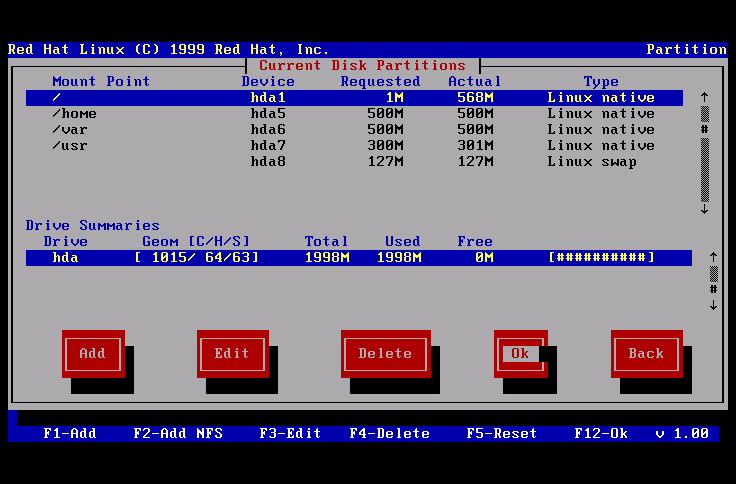
Task: Click F12-Ok in the bottom key bar
Action: coord(601,433)
